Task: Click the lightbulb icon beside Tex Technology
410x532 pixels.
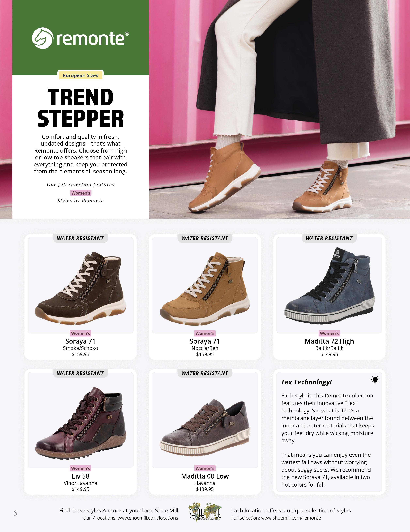Action: coord(375,380)
